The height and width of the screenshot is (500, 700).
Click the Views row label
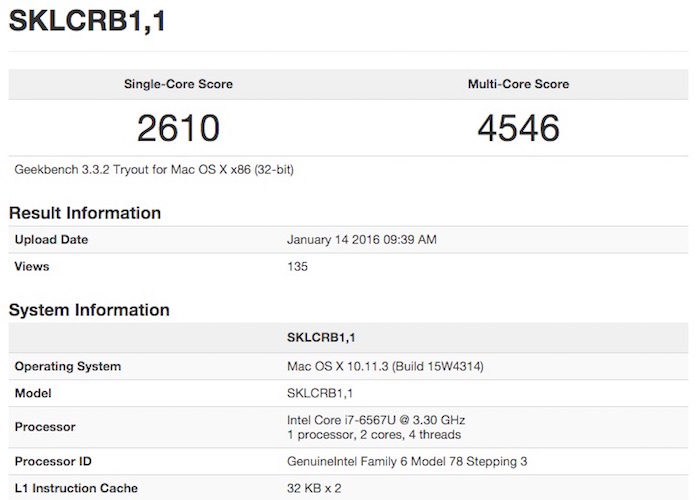tap(32, 267)
